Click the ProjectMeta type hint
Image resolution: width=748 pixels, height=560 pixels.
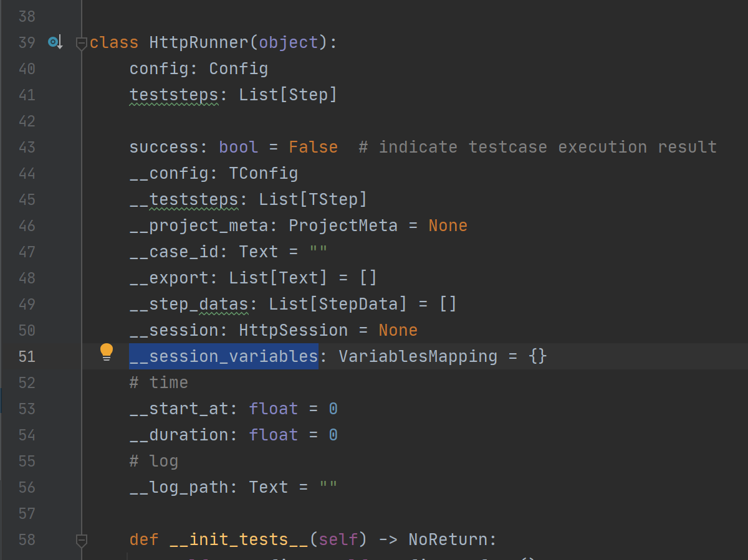pyautogui.click(x=343, y=225)
